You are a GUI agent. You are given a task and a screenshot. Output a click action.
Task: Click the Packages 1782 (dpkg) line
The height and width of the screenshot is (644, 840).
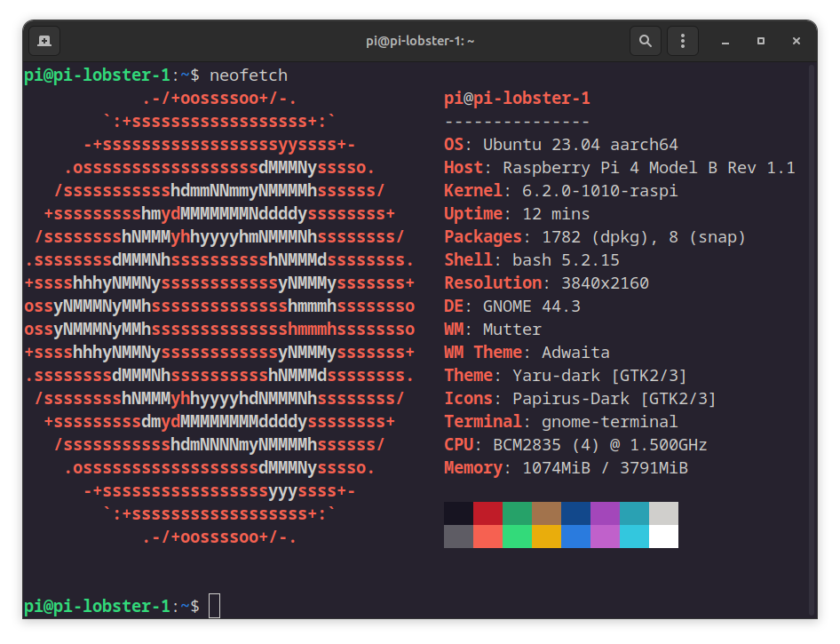[595, 237]
